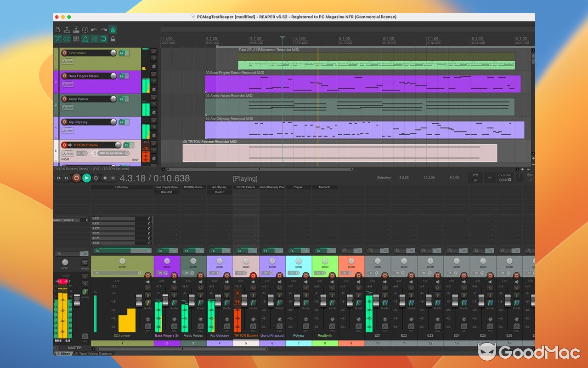This screenshot has height=368, width=588.
Task: Solo the Bass Fingers Stereo track
Action: point(153,81)
